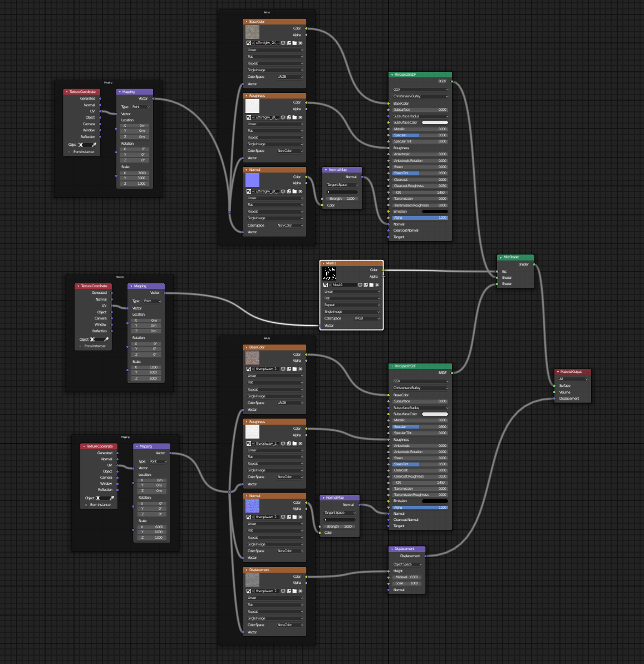The width and height of the screenshot is (644, 664).
Task: Click the fake user shield icon on Mask1 node
Action: coord(360,285)
